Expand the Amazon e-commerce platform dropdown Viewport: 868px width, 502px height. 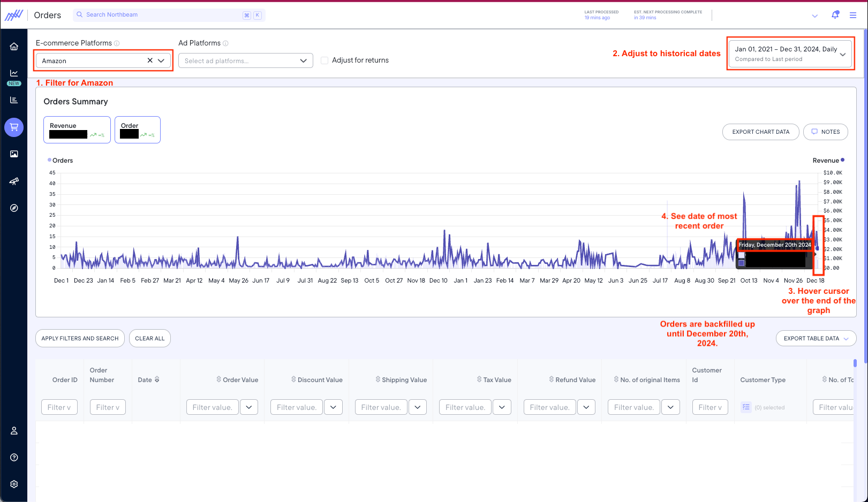point(161,60)
